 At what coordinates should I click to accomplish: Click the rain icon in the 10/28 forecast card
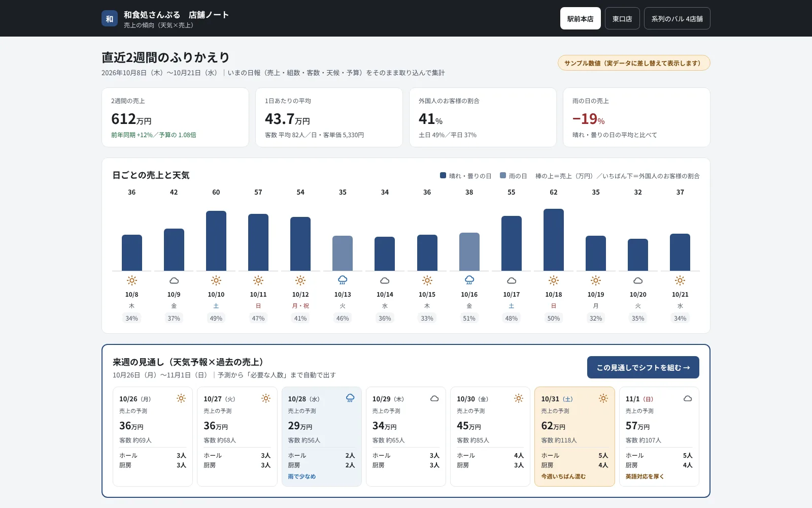pyautogui.click(x=350, y=398)
